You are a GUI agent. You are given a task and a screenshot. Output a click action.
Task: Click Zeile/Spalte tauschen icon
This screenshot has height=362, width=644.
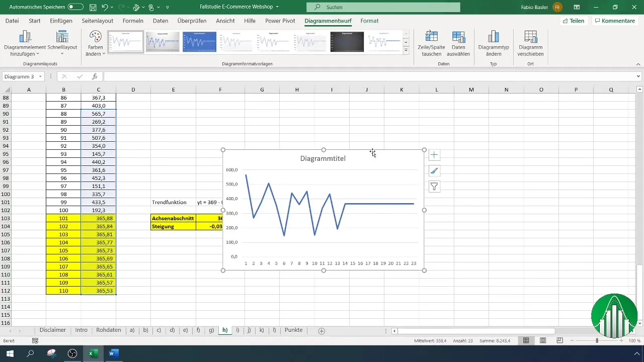(x=432, y=37)
